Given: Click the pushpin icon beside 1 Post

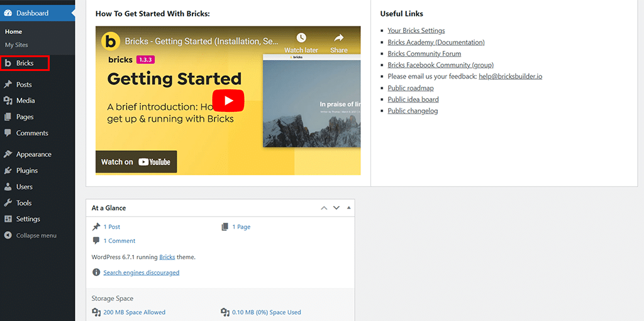Looking at the screenshot, I should pos(96,227).
